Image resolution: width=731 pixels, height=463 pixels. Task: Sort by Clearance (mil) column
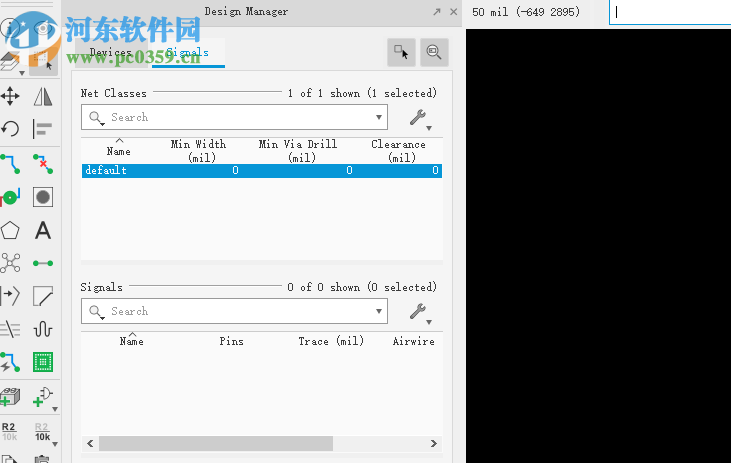coord(399,151)
